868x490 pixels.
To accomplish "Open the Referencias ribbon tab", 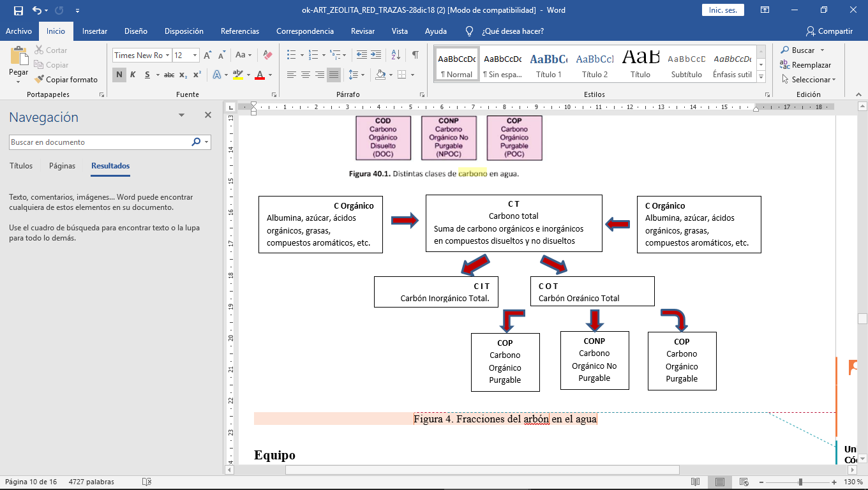I will coord(239,31).
